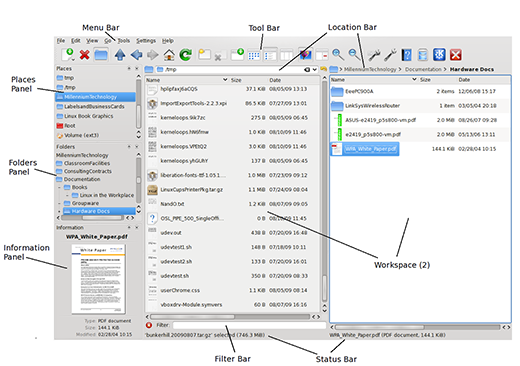The image size is (520, 366).
Task: Close the Folders panel
Action: coord(137,147)
